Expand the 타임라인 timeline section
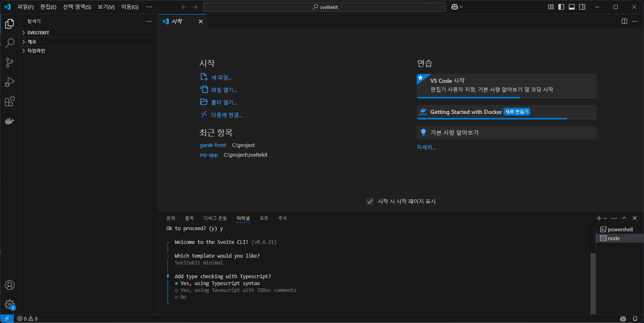Image resolution: width=644 pixels, height=323 pixels. [89, 51]
